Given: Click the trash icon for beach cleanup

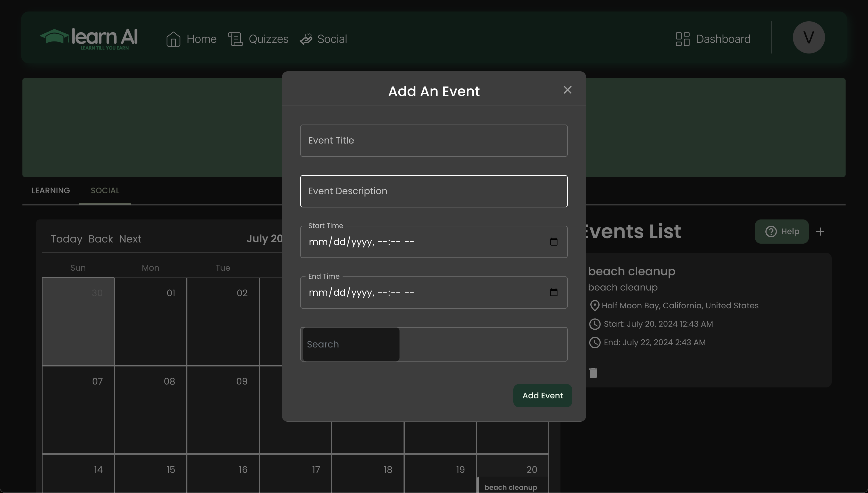Looking at the screenshot, I should 593,373.
